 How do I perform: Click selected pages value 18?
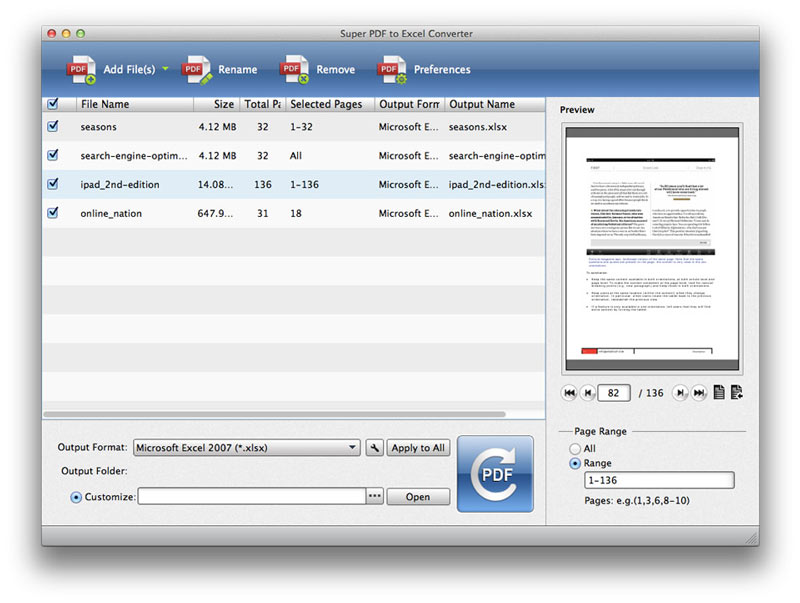(x=296, y=214)
